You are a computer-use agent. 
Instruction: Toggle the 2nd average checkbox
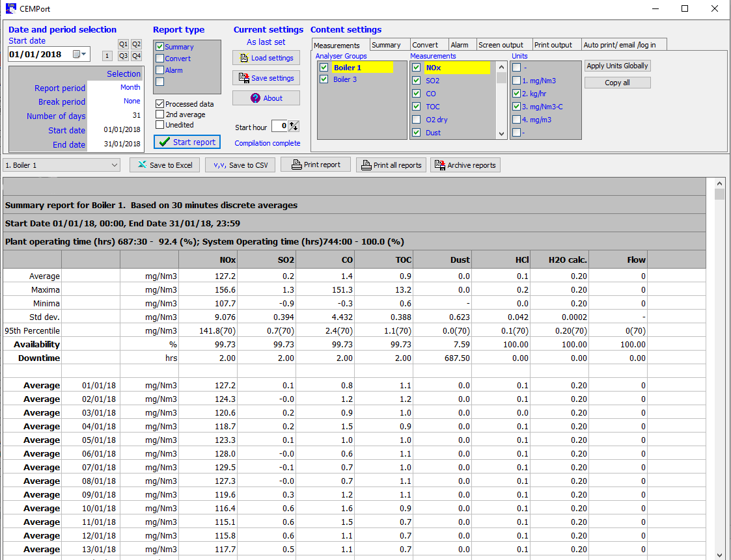pos(159,114)
